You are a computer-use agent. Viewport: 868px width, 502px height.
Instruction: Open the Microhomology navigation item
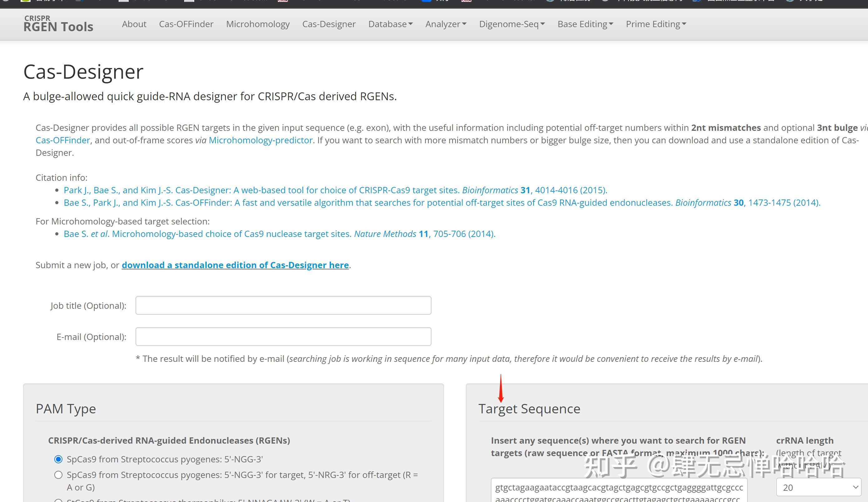pos(258,24)
